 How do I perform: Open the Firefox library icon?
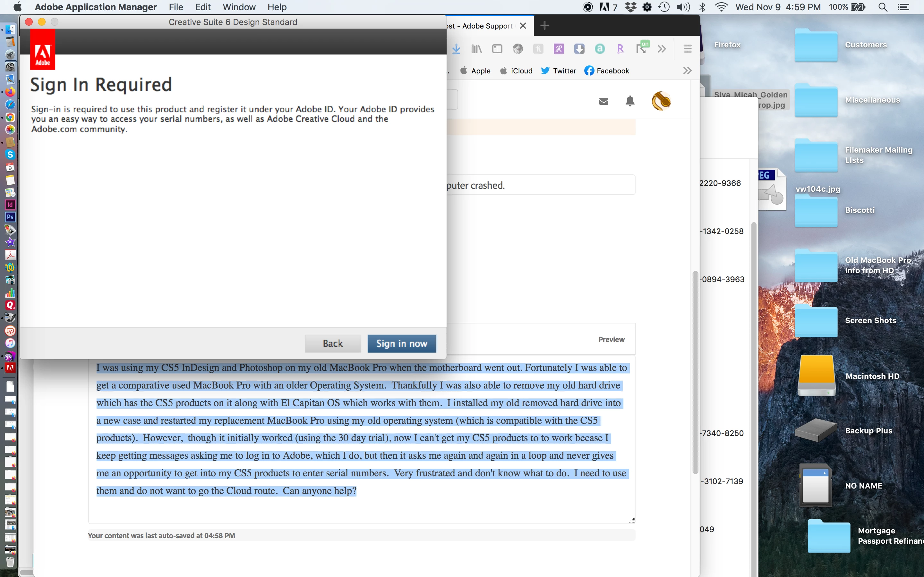point(476,49)
